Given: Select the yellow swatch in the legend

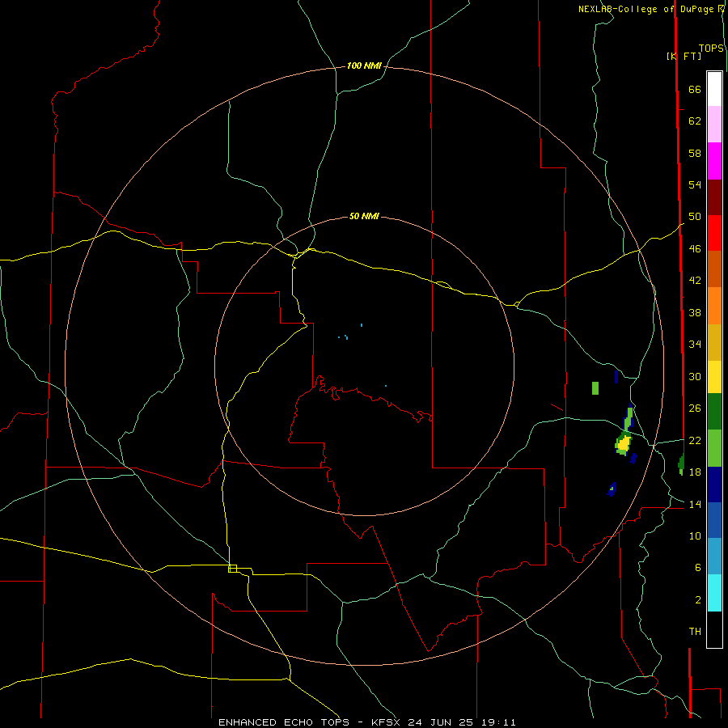Looking at the screenshot, I should [x=714, y=377].
